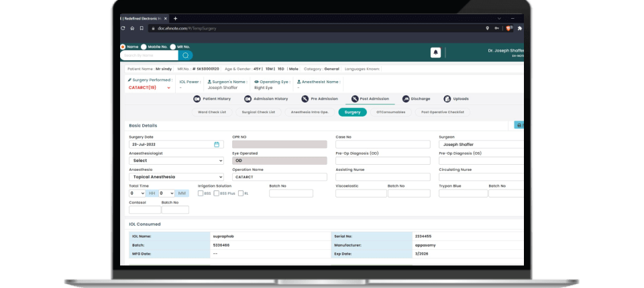
Task: Reload the page in browser
Action: point(131,28)
